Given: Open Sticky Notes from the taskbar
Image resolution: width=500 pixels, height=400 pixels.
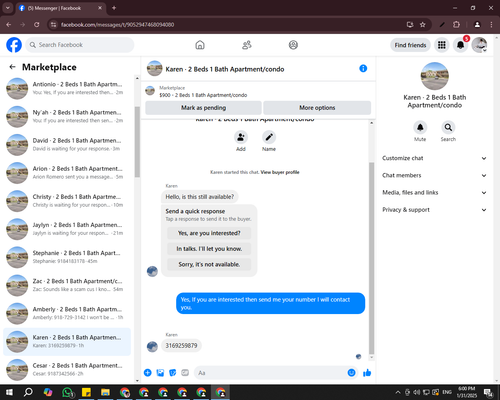Looking at the screenshot, I should [x=86, y=392].
